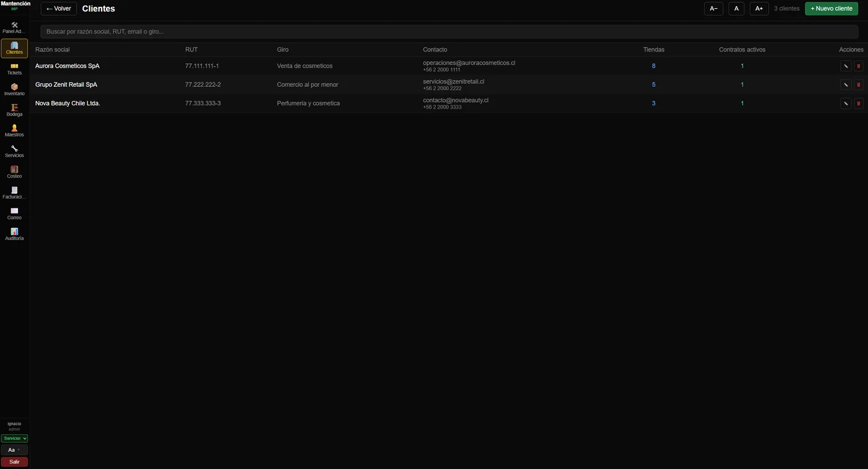Select the Nova Beauty Chile Ltda. name

pyautogui.click(x=68, y=103)
